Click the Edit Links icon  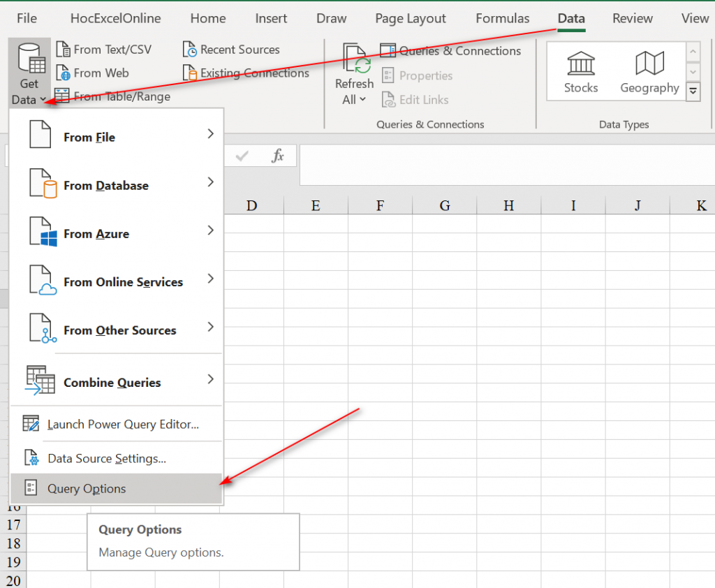tap(388, 99)
